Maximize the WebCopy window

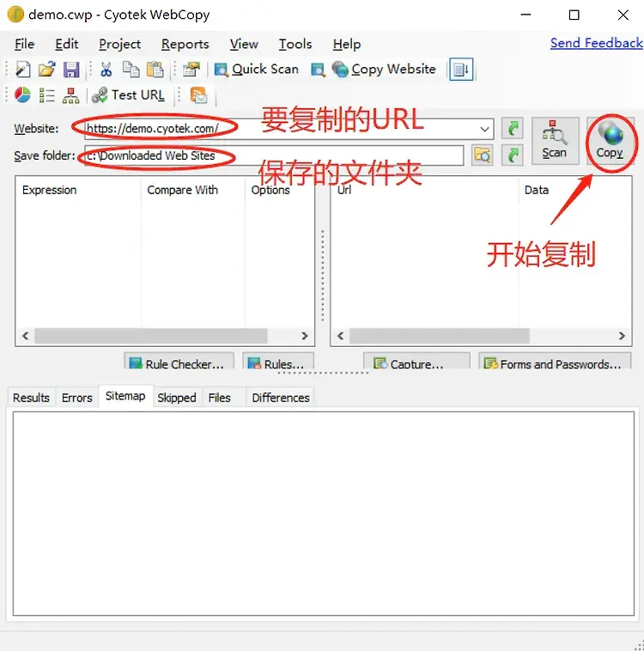coord(574,15)
